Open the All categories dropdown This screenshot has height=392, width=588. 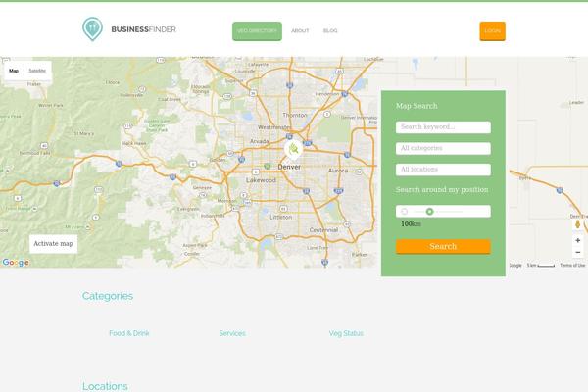coord(443,148)
